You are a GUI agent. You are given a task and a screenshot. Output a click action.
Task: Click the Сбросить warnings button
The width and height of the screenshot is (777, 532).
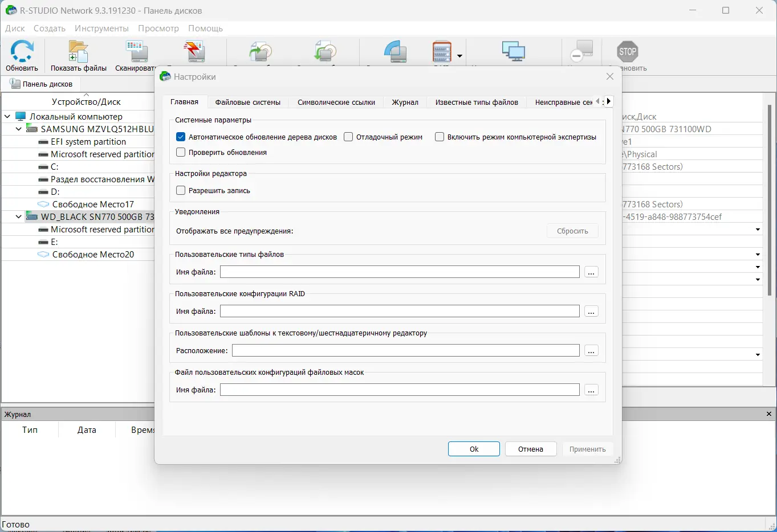(x=572, y=231)
